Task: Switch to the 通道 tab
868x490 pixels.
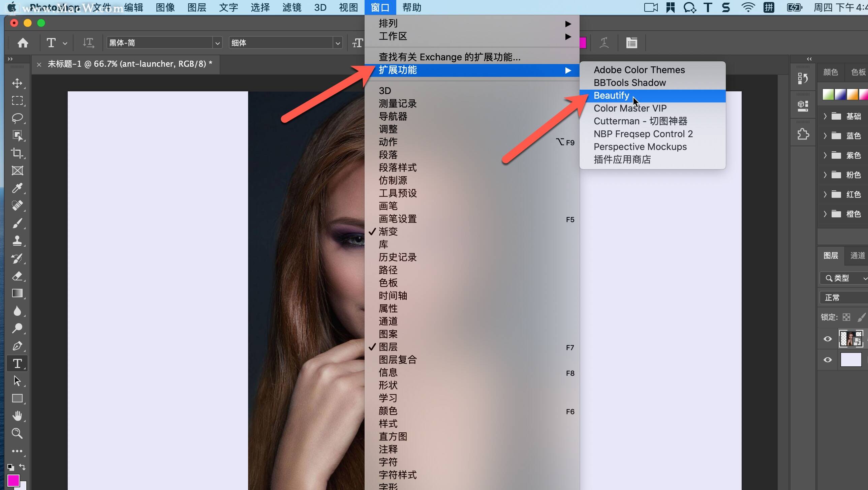Action: (857, 255)
